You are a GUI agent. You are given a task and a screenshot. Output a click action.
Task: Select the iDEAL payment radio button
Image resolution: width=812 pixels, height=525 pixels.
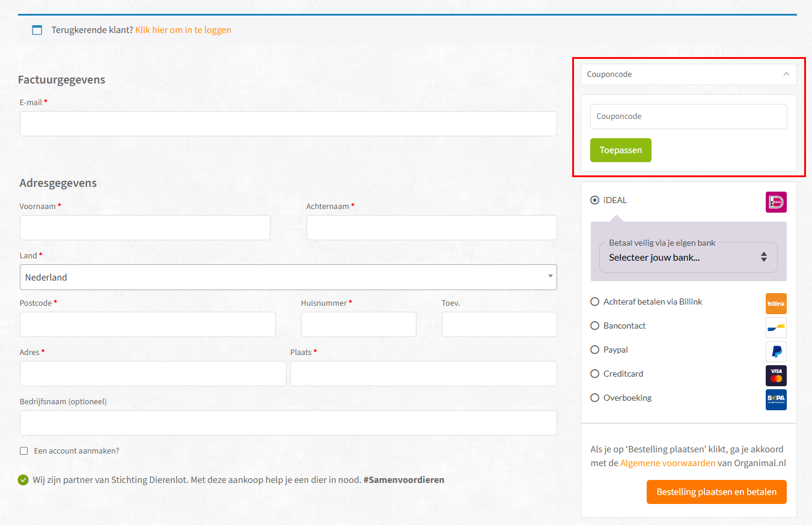click(595, 201)
